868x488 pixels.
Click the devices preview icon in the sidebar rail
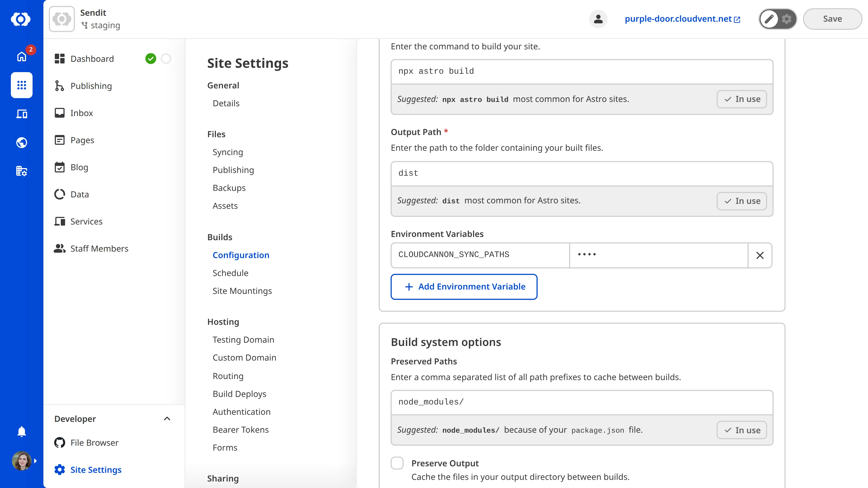pos(21,114)
